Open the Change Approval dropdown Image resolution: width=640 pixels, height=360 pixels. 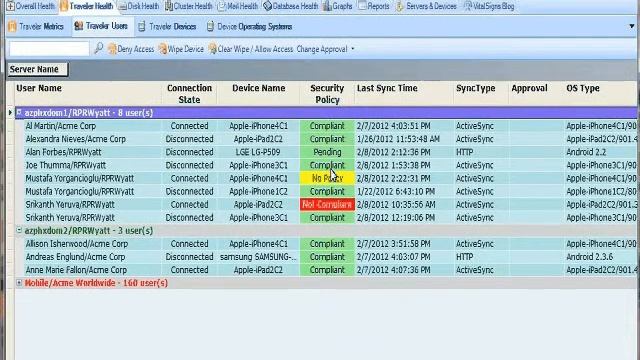(325, 49)
